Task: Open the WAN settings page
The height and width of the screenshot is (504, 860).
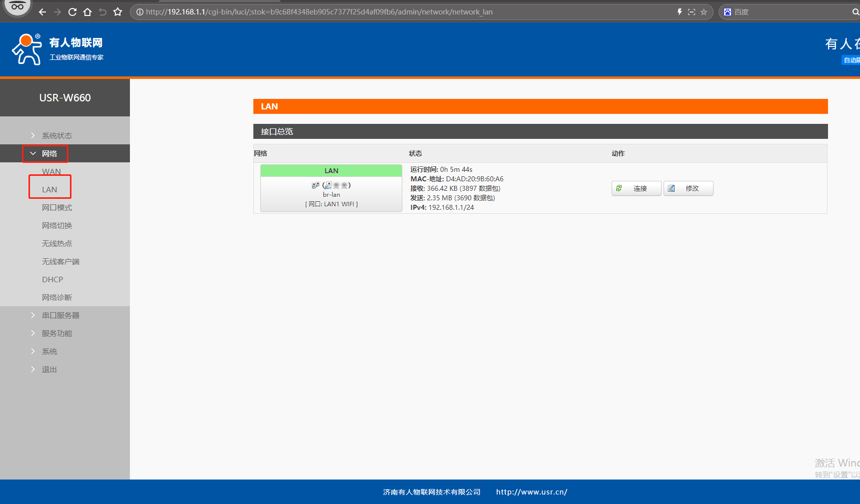Action: click(x=51, y=171)
